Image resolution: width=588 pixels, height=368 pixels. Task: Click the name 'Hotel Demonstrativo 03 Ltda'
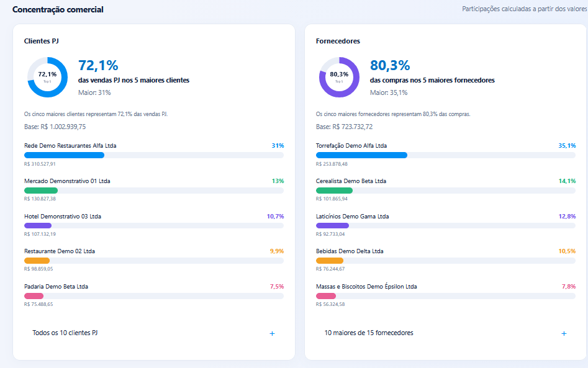pyautogui.click(x=63, y=216)
